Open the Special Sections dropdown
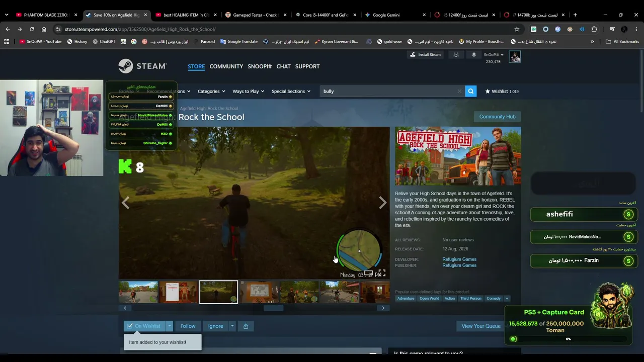 coord(291,92)
